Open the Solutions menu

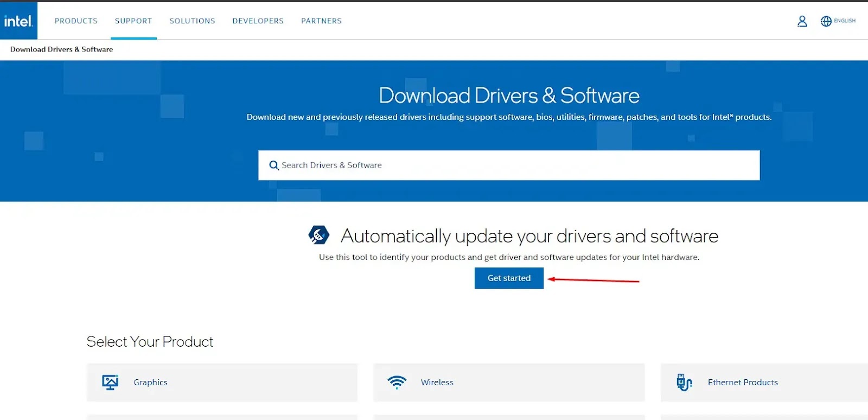point(192,21)
